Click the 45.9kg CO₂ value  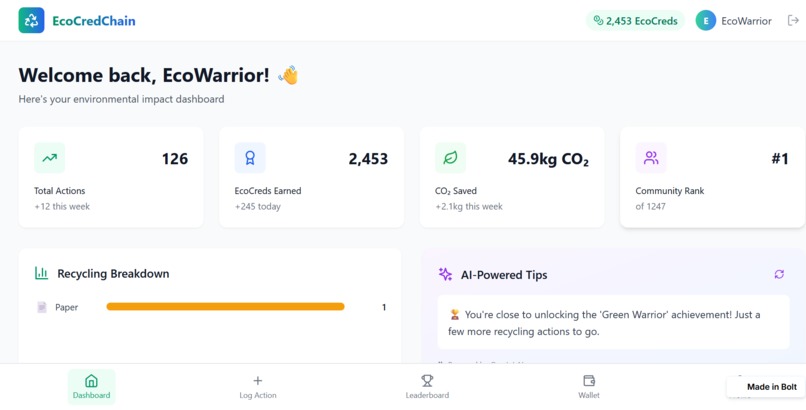(548, 159)
